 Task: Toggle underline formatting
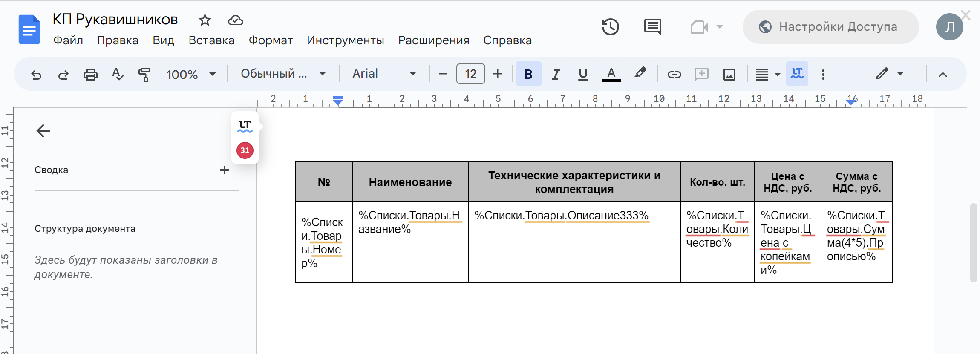click(x=583, y=75)
